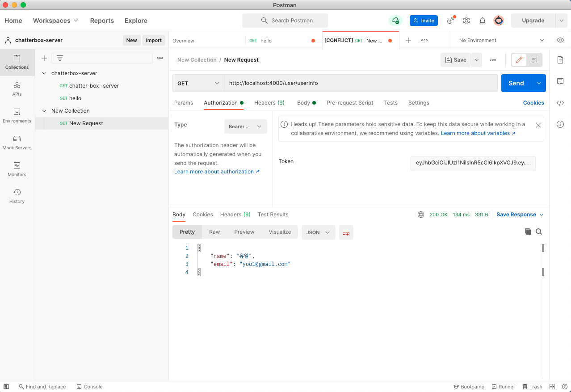
Task: Open the Monitors sidebar panel
Action: pyautogui.click(x=17, y=169)
